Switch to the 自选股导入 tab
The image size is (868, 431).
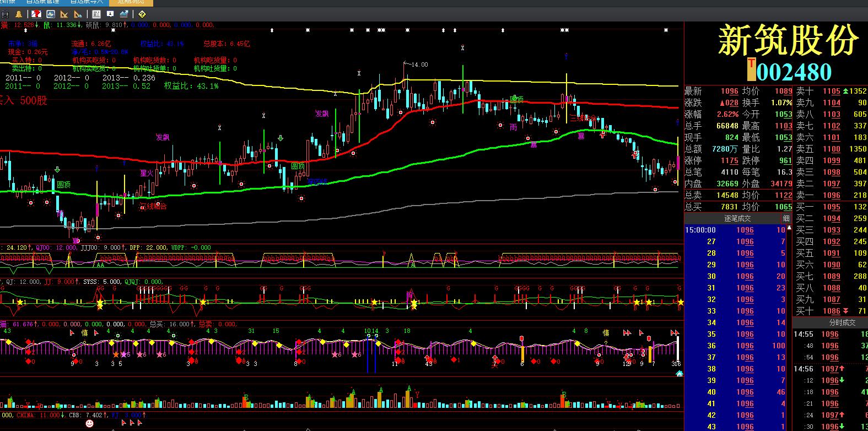pyautogui.click(x=88, y=3)
